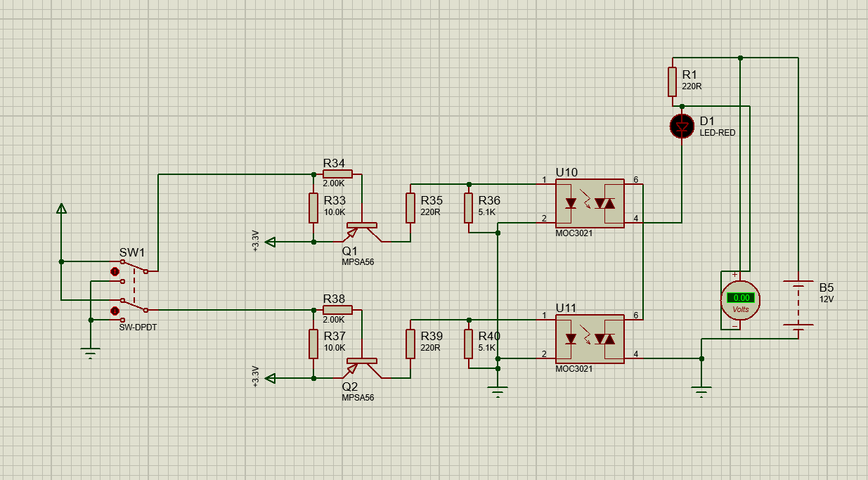Click pin 6 number of U10
The height and width of the screenshot is (480, 868).
pyautogui.click(x=635, y=180)
